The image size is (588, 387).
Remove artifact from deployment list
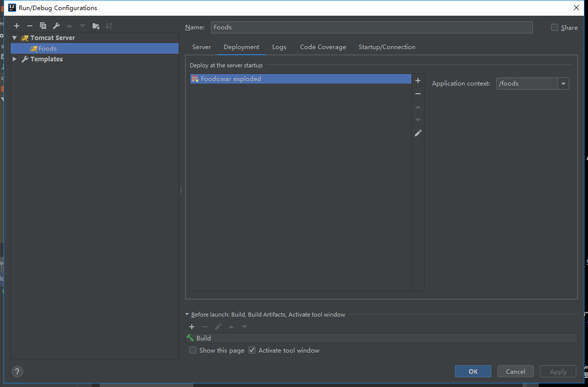click(418, 94)
